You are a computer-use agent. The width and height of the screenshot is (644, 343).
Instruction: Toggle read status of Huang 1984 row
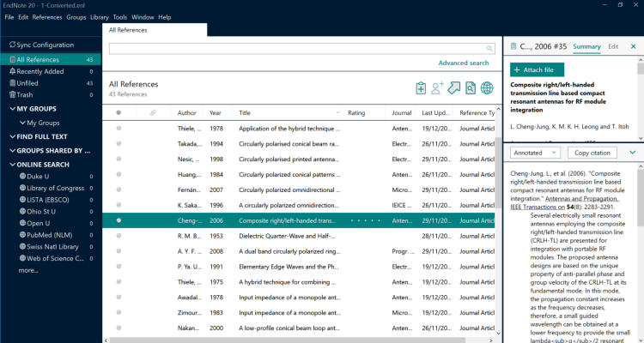[118, 174]
